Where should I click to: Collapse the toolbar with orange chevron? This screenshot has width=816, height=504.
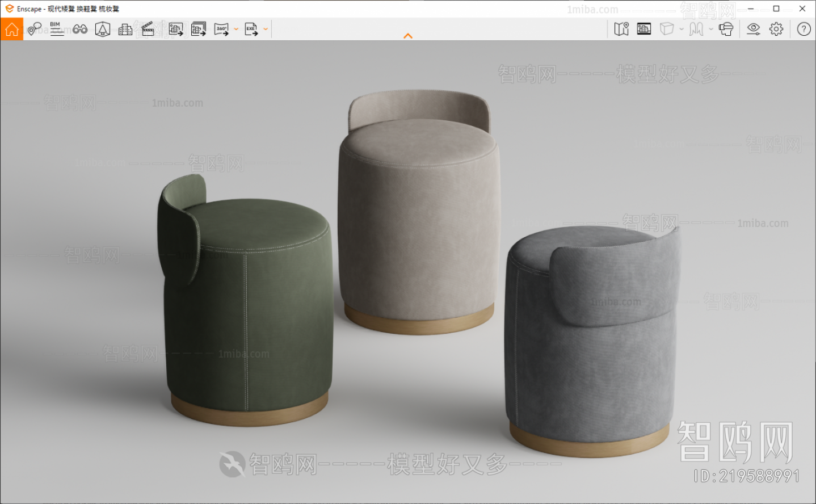408,36
